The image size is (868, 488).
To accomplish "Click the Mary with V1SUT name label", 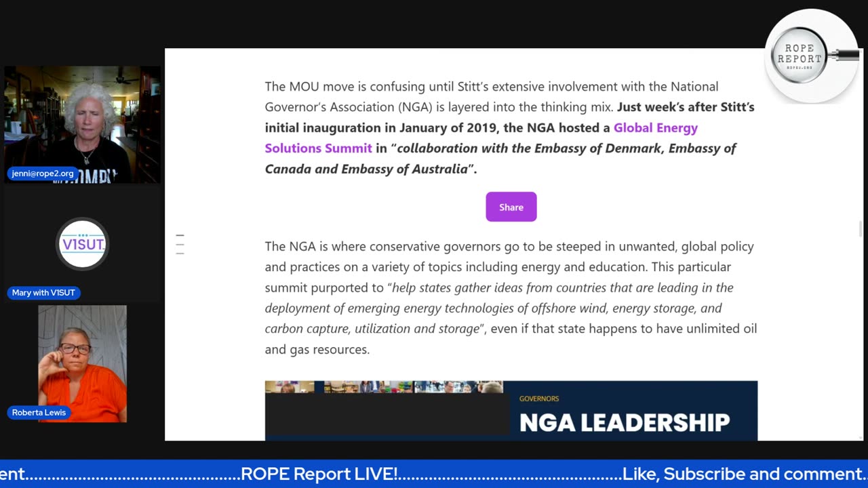I will (x=43, y=293).
